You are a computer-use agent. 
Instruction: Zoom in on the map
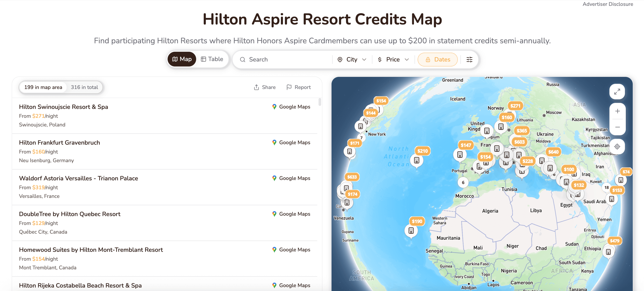(x=617, y=111)
